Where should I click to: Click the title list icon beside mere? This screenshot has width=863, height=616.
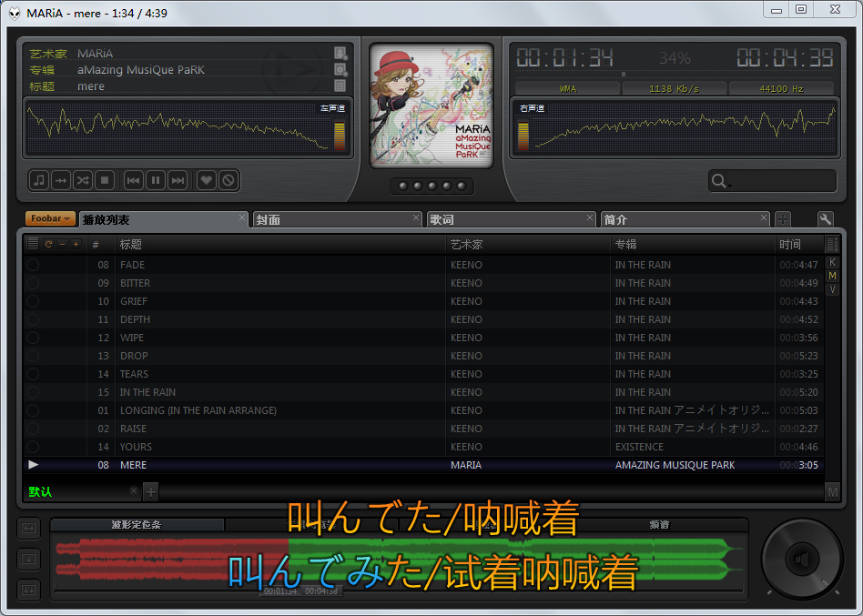[x=340, y=86]
